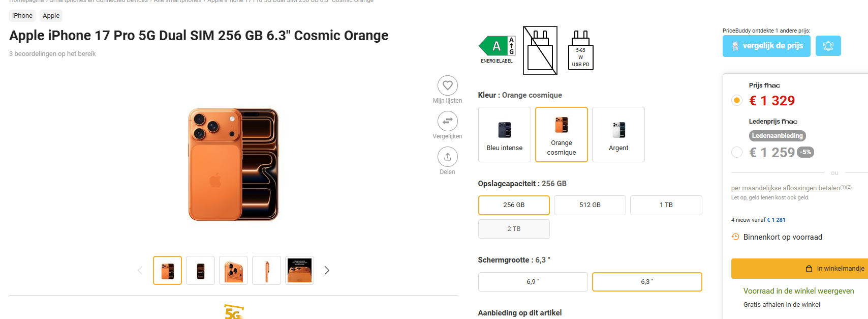Select the € 1 259 Ledenprijs option
The image size is (868, 319).
[737, 152]
